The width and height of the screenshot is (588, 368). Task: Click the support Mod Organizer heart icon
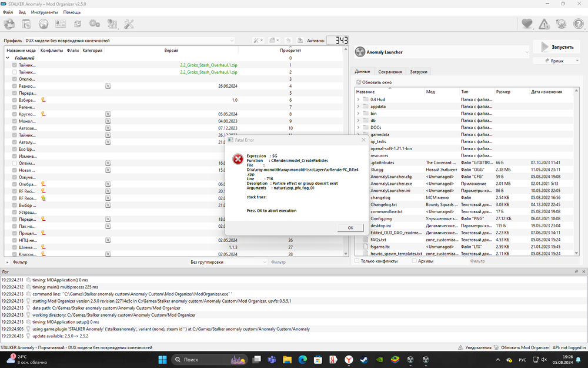pos(527,24)
